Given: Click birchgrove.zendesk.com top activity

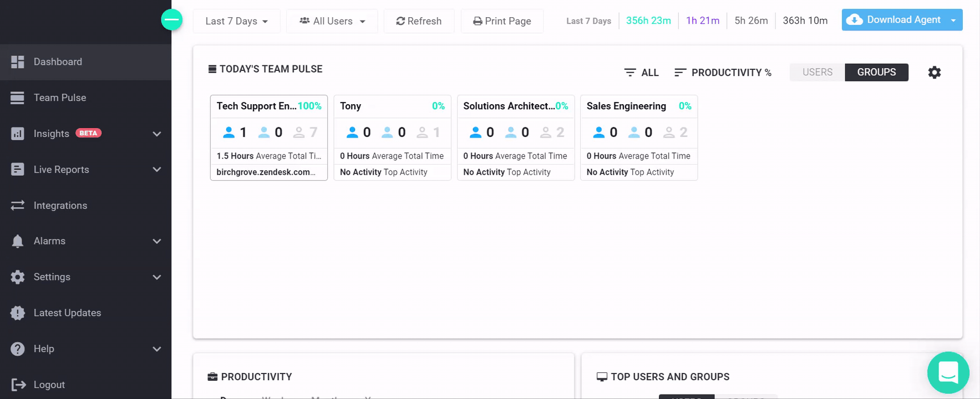Looking at the screenshot, I should click(266, 172).
